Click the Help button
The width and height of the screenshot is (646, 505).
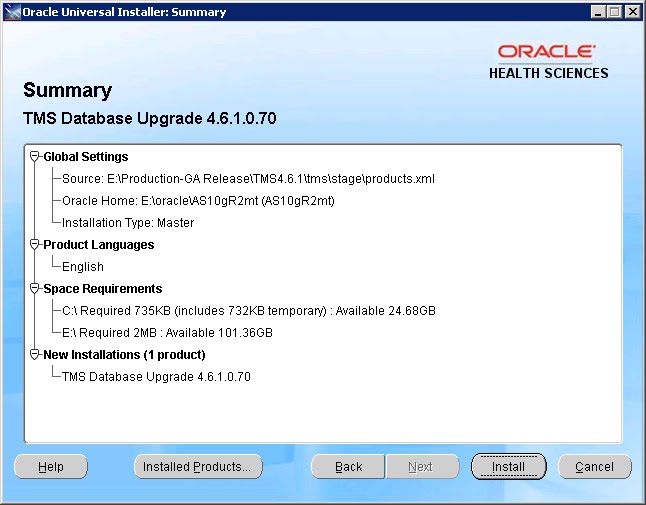51,467
